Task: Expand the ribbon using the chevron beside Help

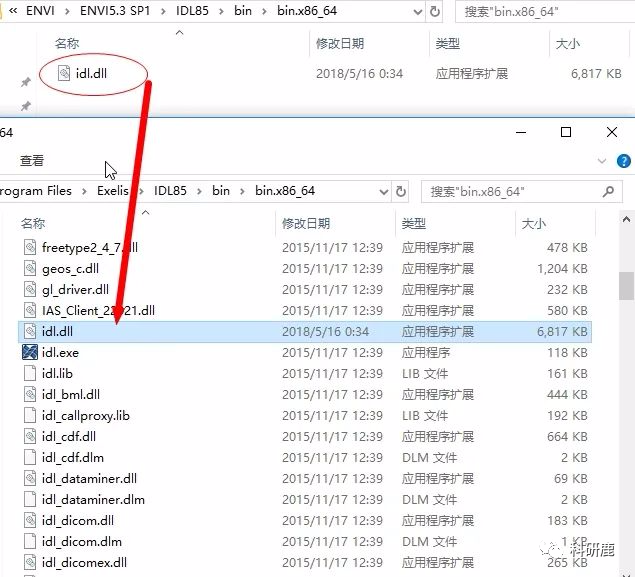Action: 602,160
